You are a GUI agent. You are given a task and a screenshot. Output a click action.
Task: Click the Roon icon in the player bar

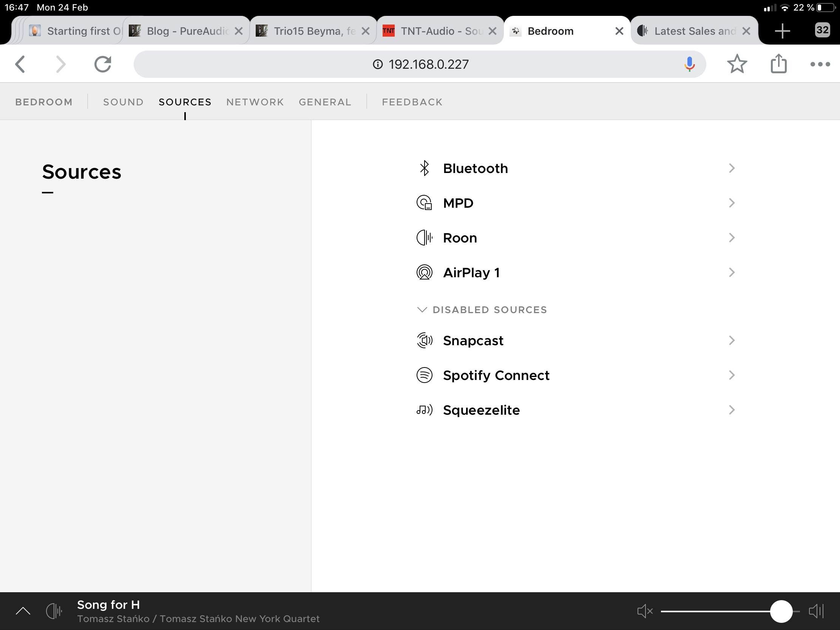(54, 611)
